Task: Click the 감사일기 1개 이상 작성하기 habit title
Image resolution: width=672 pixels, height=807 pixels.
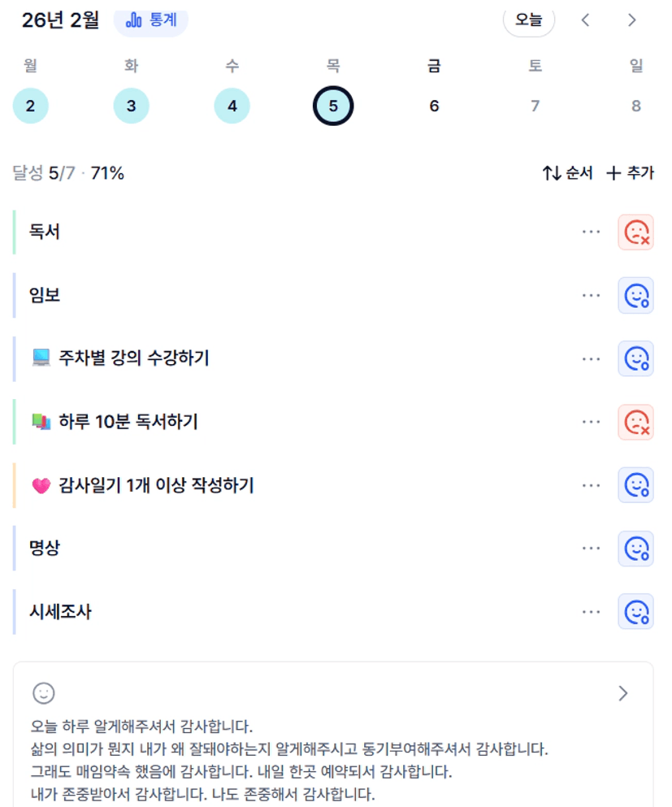Action: (x=156, y=485)
